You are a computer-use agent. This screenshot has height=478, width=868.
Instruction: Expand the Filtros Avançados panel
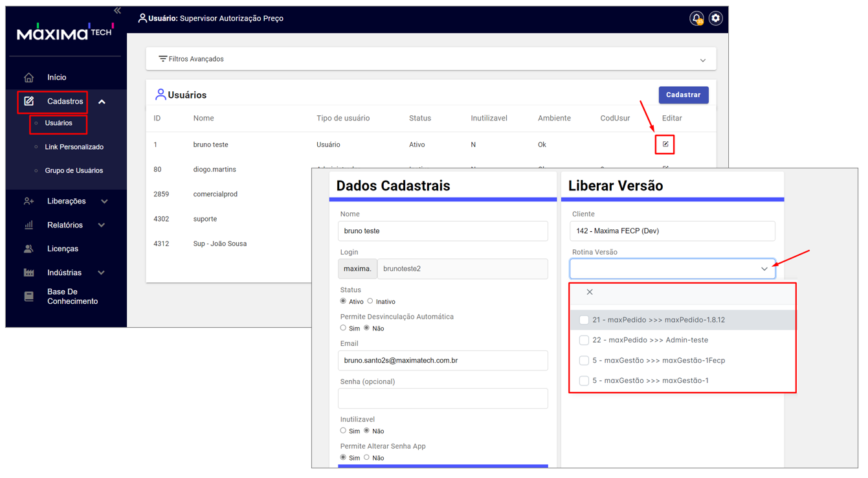[x=702, y=60]
